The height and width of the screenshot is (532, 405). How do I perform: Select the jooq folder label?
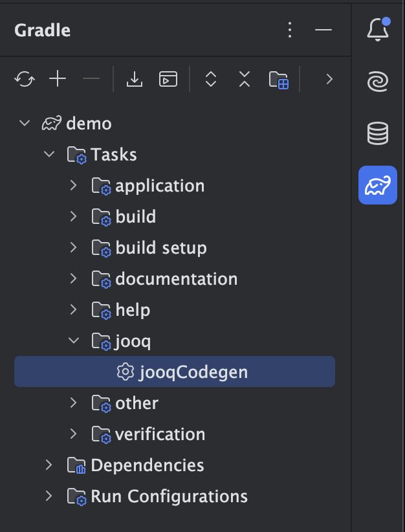tap(133, 342)
